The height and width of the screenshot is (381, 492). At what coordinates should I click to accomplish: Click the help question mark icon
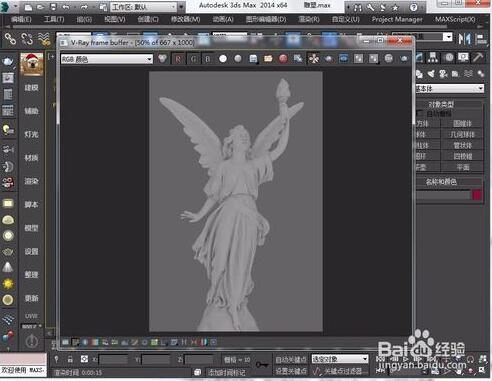pos(413,7)
